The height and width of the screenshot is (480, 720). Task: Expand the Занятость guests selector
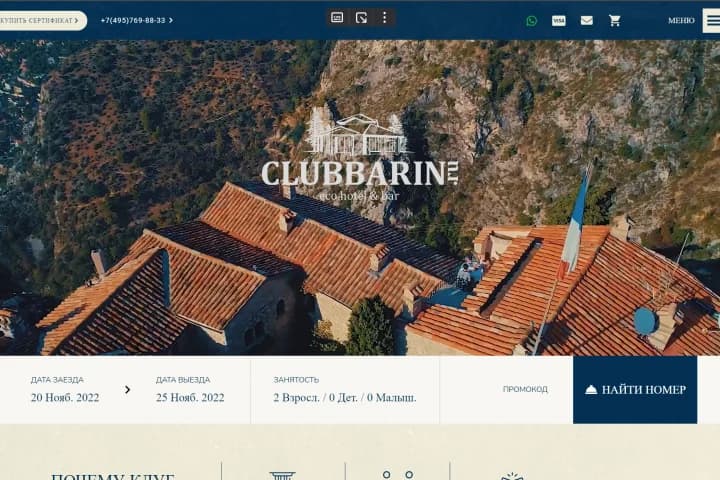click(x=345, y=390)
